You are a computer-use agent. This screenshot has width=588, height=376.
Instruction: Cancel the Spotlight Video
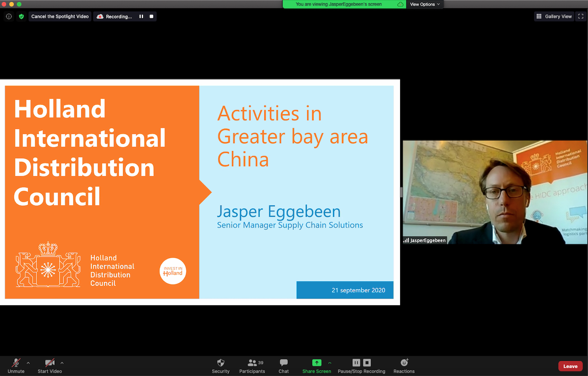(x=60, y=16)
